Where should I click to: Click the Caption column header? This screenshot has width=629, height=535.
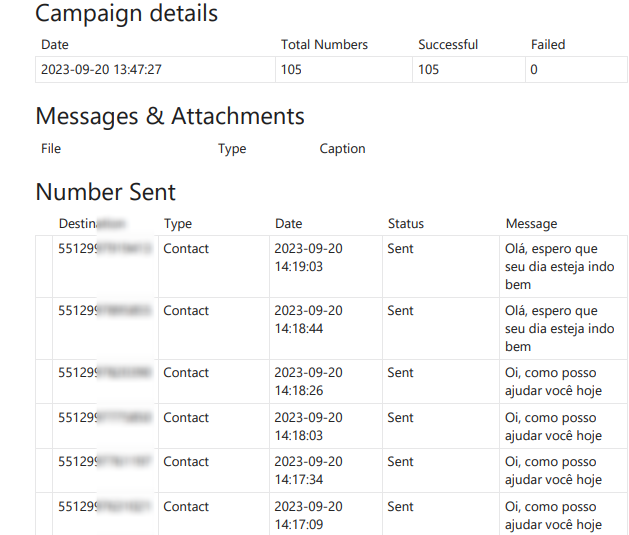coord(342,149)
